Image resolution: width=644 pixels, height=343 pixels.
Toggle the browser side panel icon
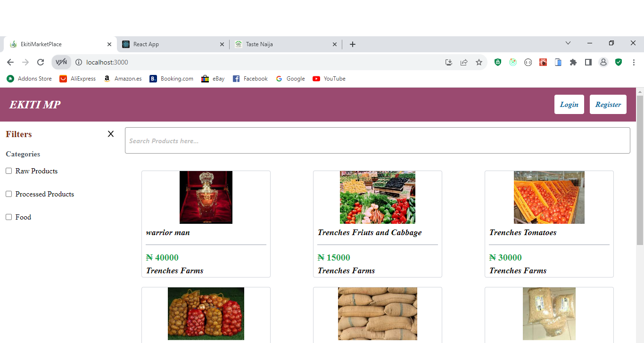click(x=588, y=62)
